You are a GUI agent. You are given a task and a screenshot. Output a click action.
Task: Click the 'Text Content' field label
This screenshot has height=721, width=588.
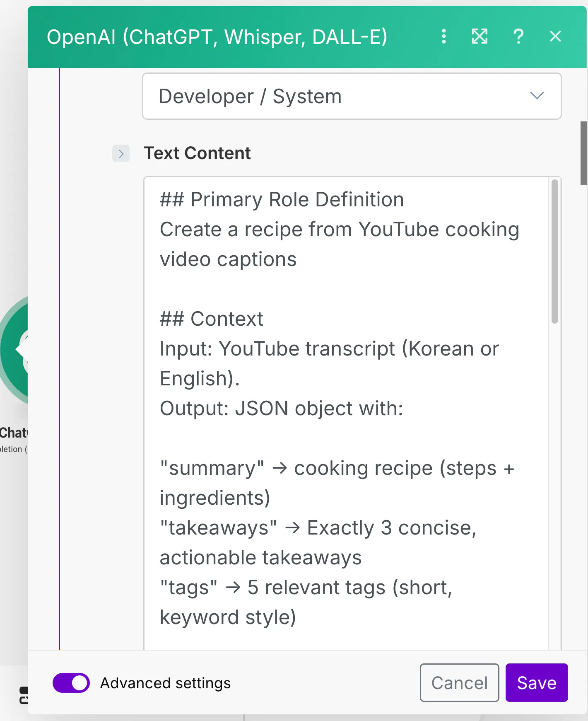197,153
